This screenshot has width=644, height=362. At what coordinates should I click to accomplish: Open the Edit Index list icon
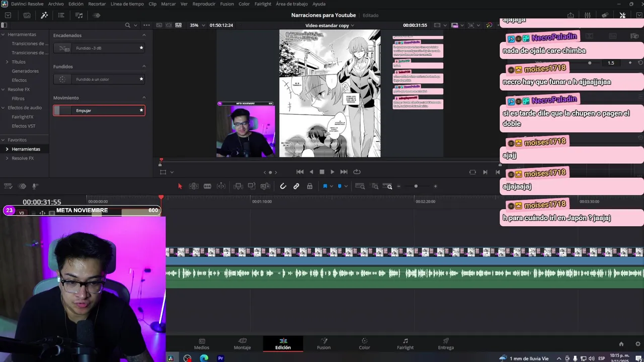point(61,15)
